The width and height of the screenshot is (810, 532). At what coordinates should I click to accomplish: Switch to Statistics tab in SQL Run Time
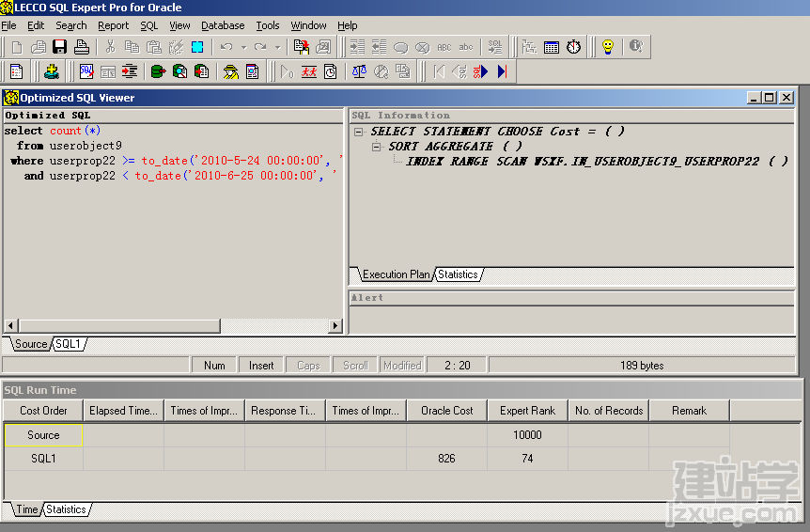point(66,509)
